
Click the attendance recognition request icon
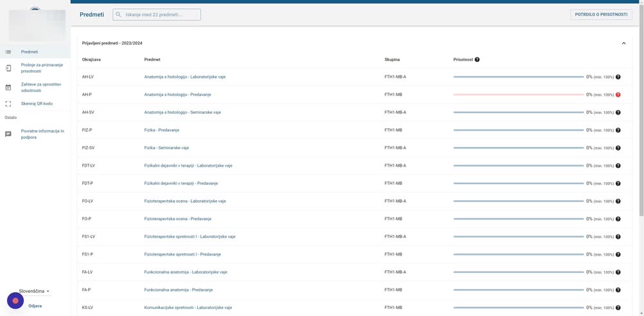(x=8, y=68)
